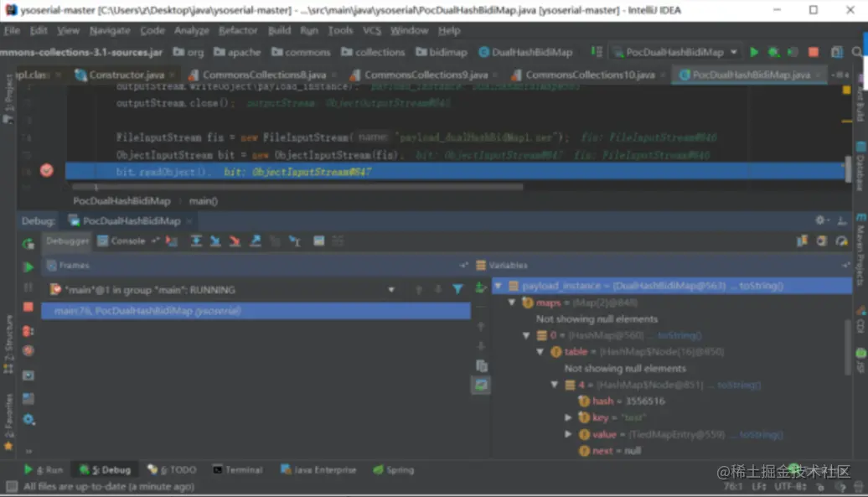This screenshot has height=497, width=868.
Task: Select the hash = 3556516 variable row
Action: click(671, 401)
